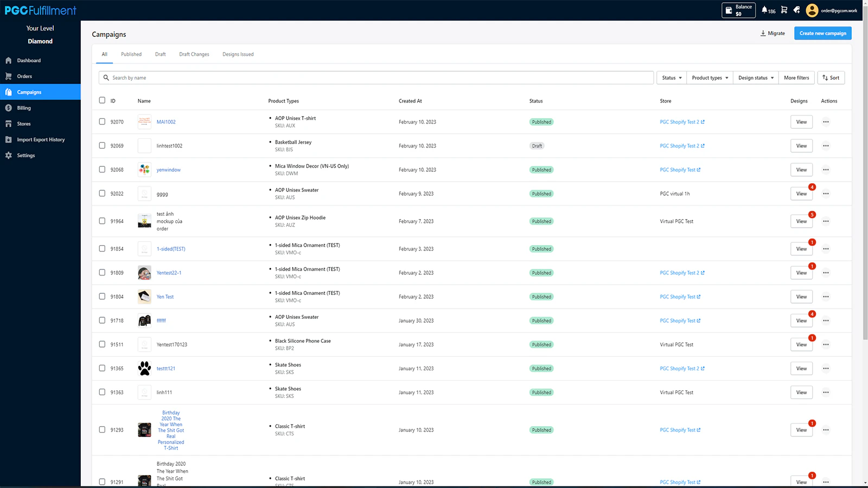Click the Search by name field
Screen dimensions: 868x488
pos(380,78)
